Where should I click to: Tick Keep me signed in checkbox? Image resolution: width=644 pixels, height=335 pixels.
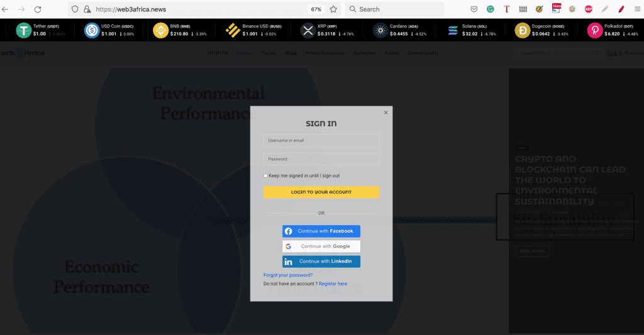coord(265,176)
